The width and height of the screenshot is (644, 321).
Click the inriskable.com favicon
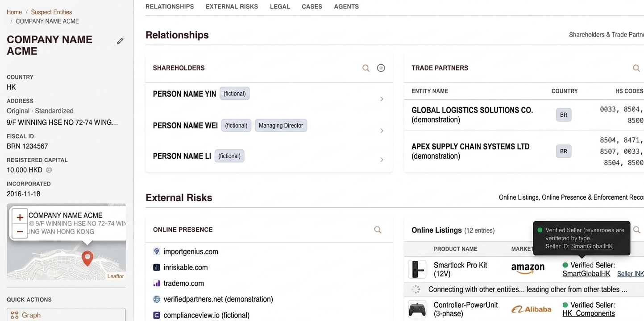pos(157,267)
